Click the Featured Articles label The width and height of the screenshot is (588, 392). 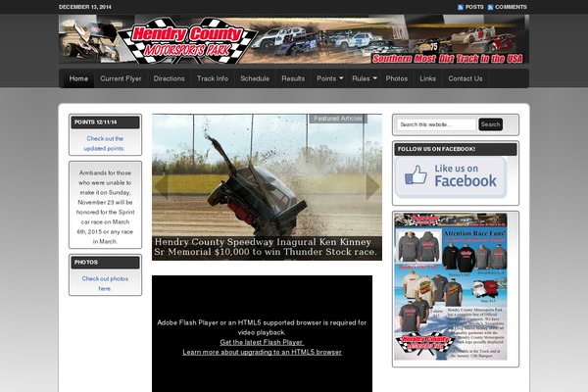[x=338, y=119]
